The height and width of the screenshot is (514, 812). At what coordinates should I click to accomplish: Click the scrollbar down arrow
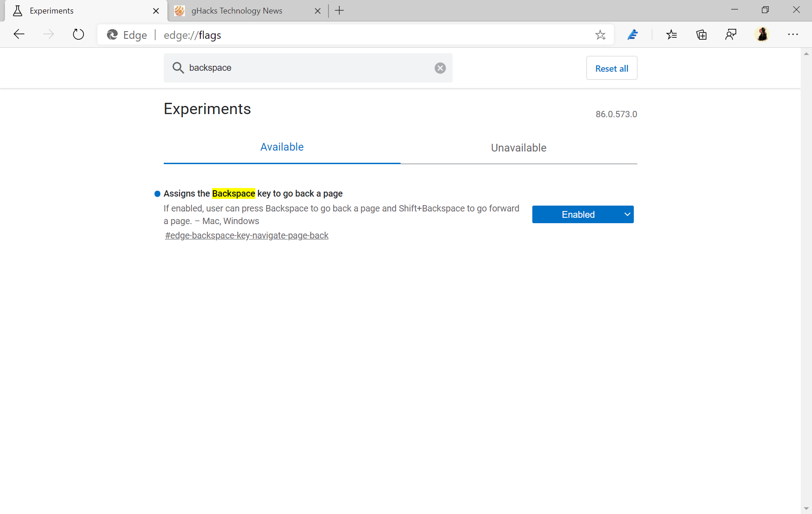tap(806, 509)
